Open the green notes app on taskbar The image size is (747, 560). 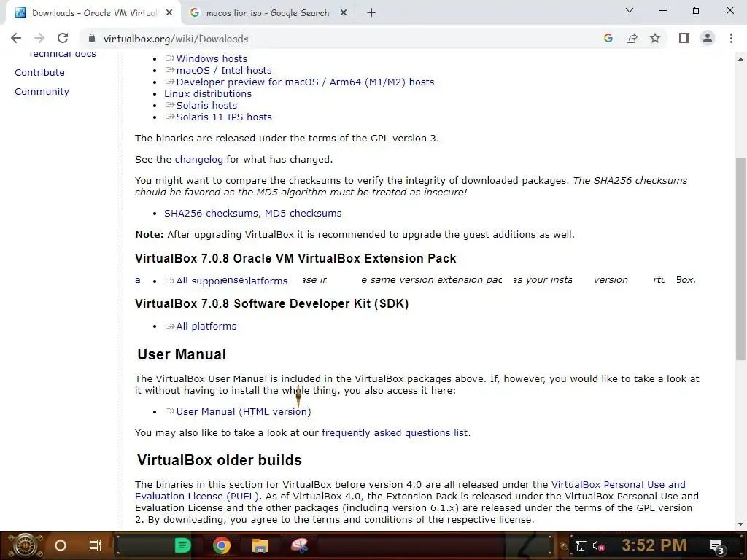point(182,545)
